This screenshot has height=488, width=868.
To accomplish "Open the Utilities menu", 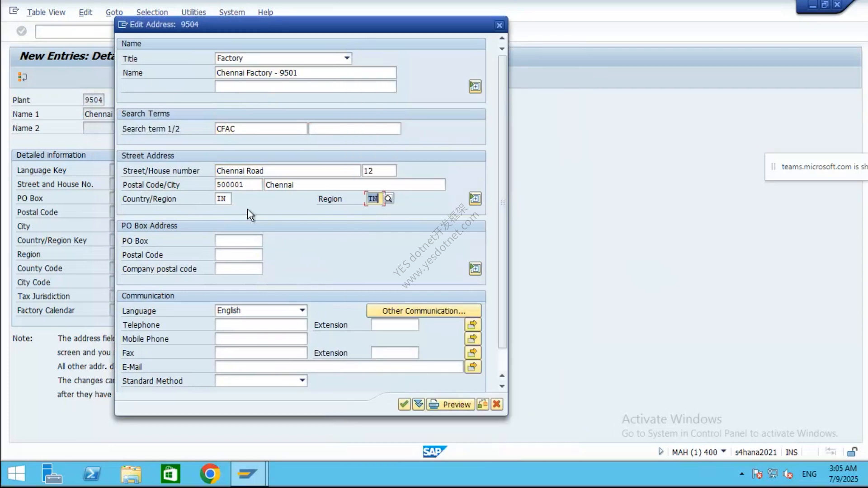I will 193,12.
